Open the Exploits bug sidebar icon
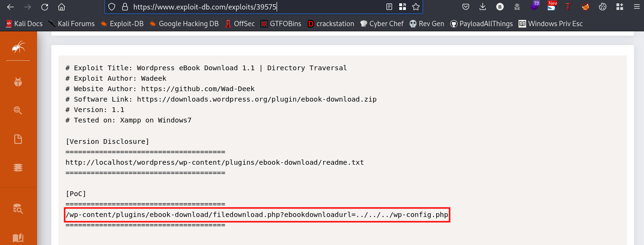 (x=18, y=82)
